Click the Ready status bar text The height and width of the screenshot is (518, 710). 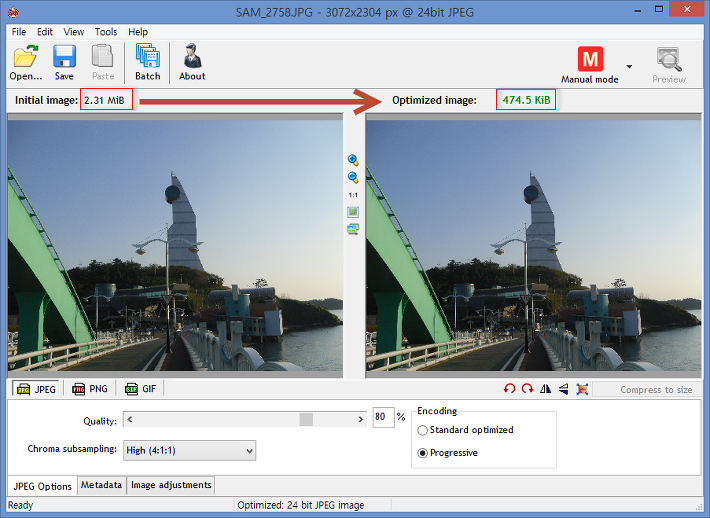20,505
